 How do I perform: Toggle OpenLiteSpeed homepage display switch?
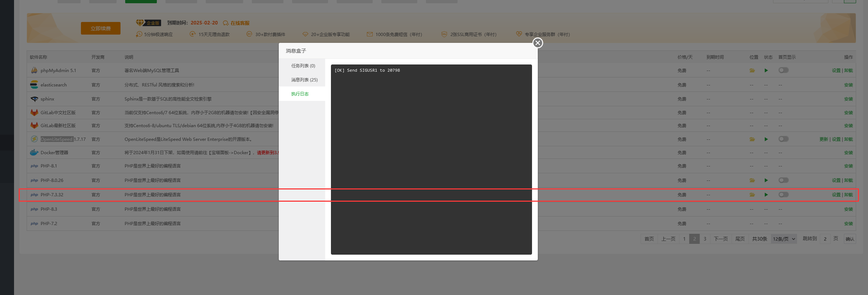pyautogui.click(x=783, y=139)
